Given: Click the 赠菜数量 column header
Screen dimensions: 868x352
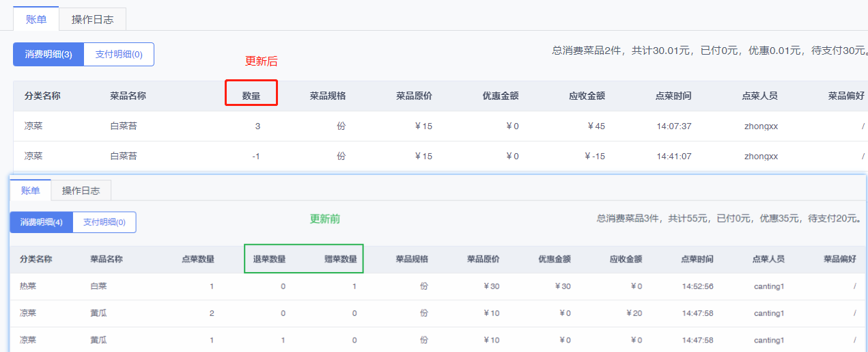Looking at the screenshot, I should (x=341, y=260).
